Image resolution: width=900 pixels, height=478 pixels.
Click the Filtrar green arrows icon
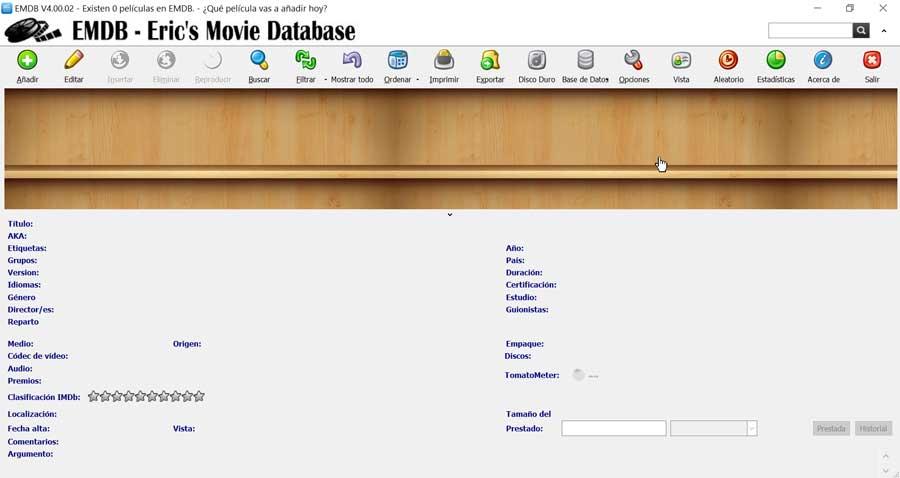pos(305,60)
